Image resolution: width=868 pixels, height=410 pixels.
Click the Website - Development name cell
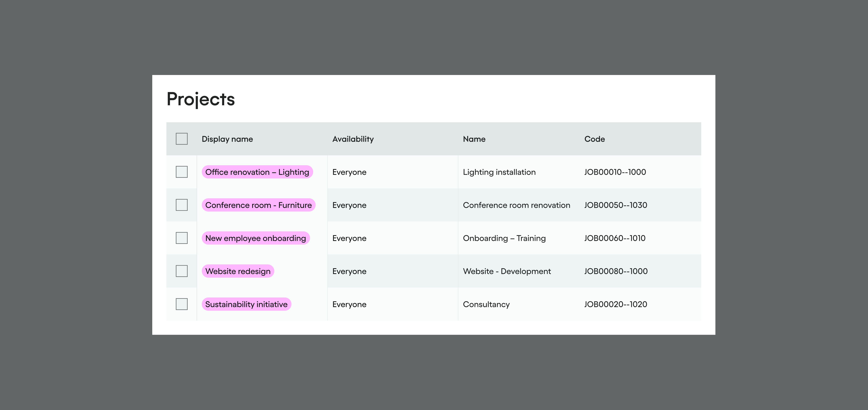[x=507, y=271]
